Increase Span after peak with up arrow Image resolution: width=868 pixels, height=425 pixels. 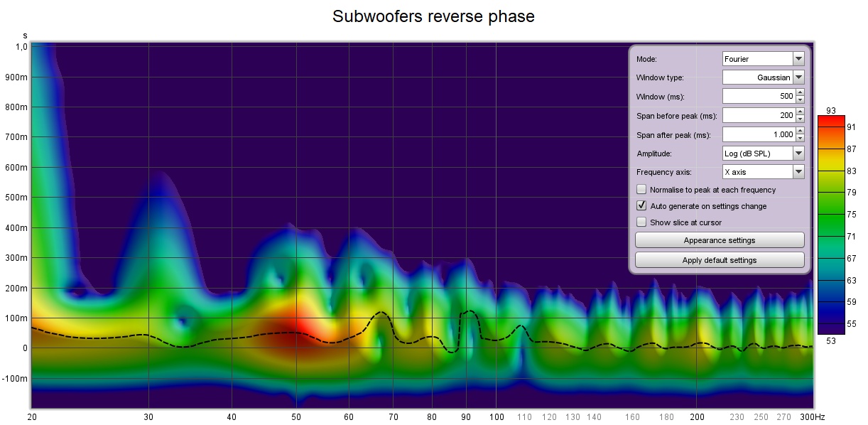point(801,131)
